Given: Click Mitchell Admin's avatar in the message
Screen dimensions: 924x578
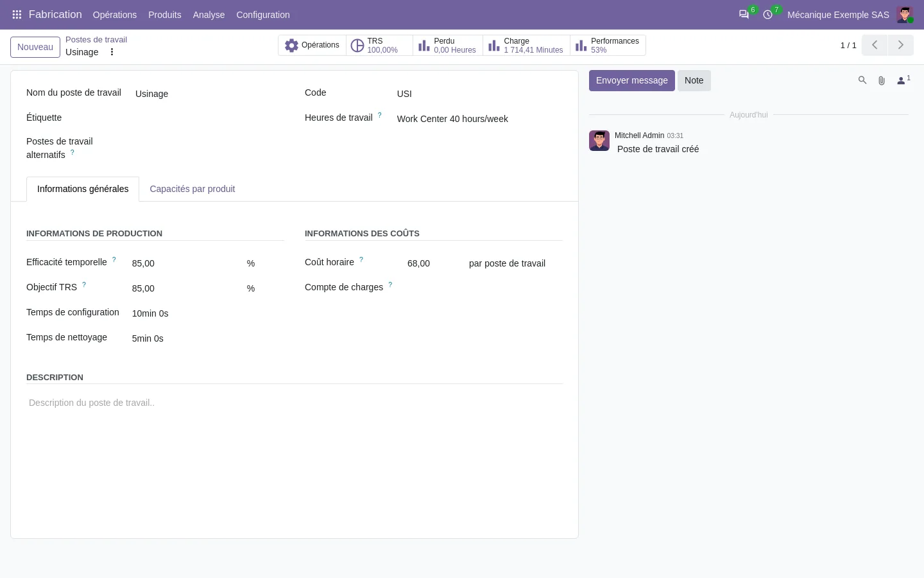Looking at the screenshot, I should [x=599, y=141].
